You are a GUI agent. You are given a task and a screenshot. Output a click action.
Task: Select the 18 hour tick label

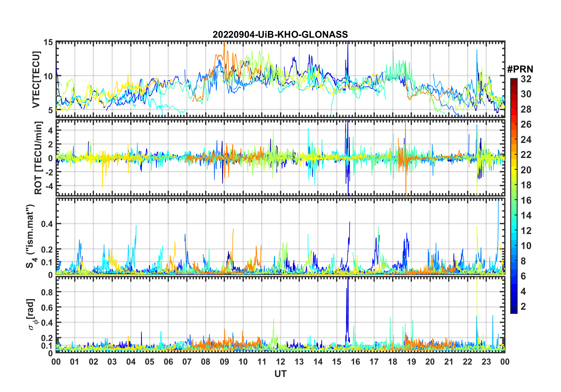[393, 362]
